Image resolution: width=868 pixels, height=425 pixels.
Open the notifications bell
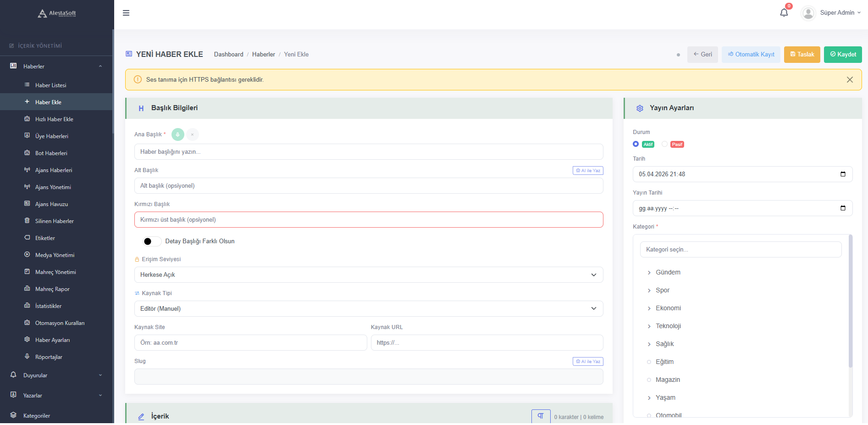pos(784,13)
